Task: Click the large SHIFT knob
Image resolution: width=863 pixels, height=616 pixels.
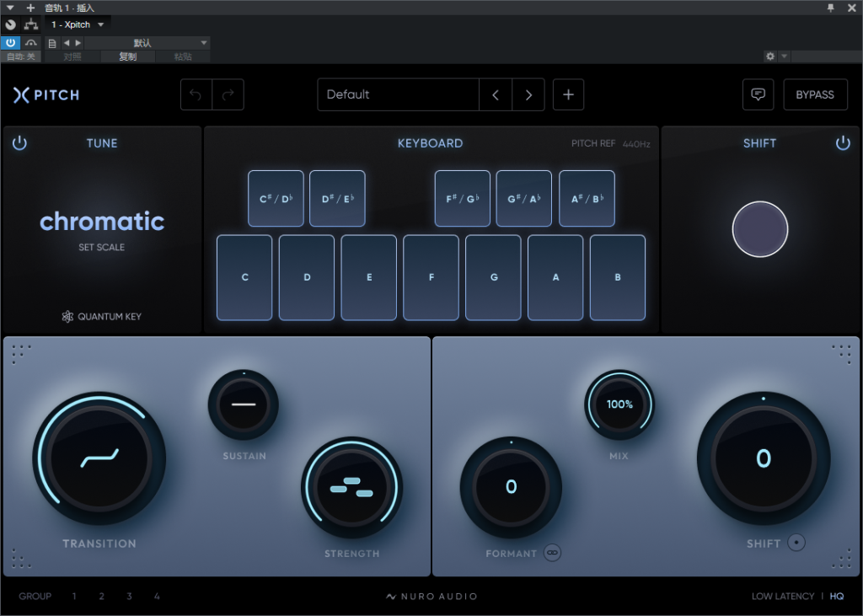Action: (764, 458)
